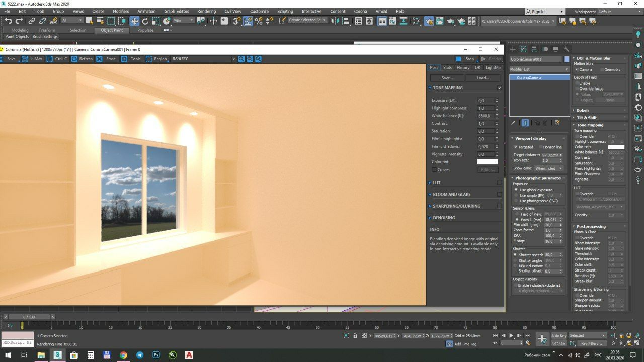This screenshot has width=644, height=362.
Task: Click Save... button in Post tab
Action: [x=447, y=78]
